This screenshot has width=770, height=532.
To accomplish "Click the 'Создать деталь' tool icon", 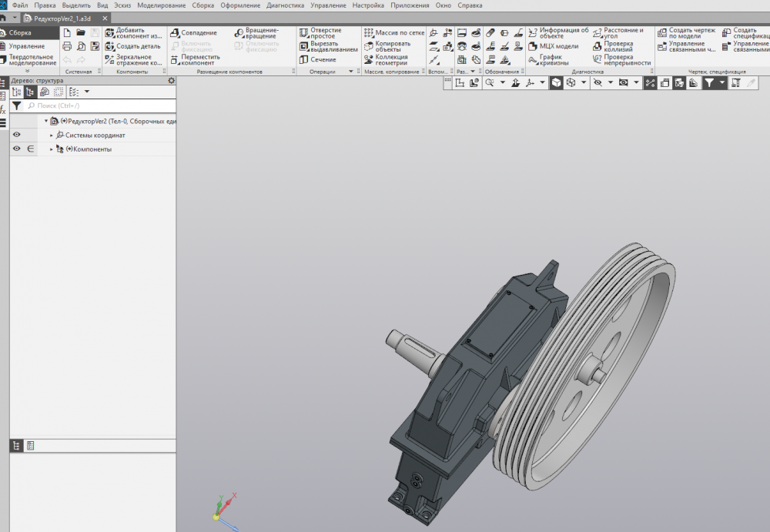I will click(109, 46).
